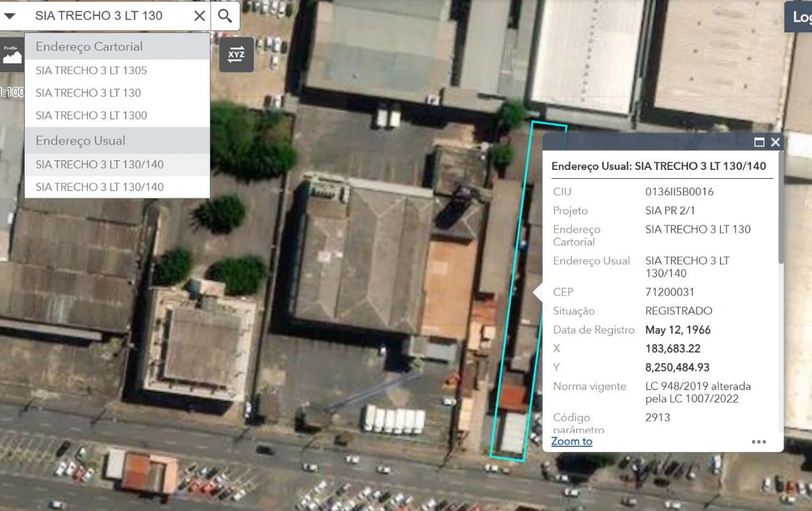
Task: Click the Endereço Cartorial group header
Action: (x=117, y=47)
